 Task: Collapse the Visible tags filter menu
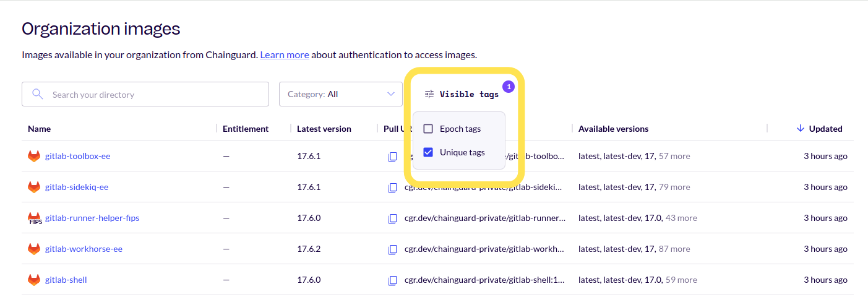(462, 94)
